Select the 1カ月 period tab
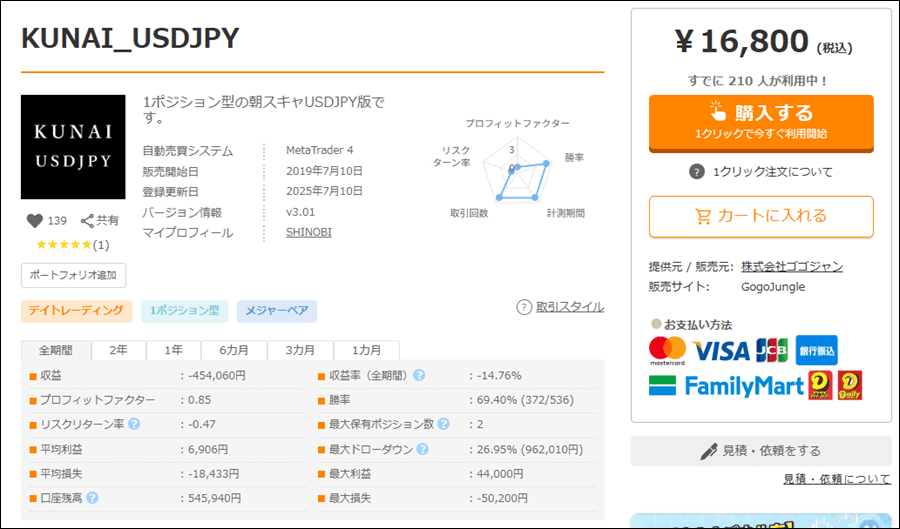The width and height of the screenshot is (900, 529). point(367,350)
